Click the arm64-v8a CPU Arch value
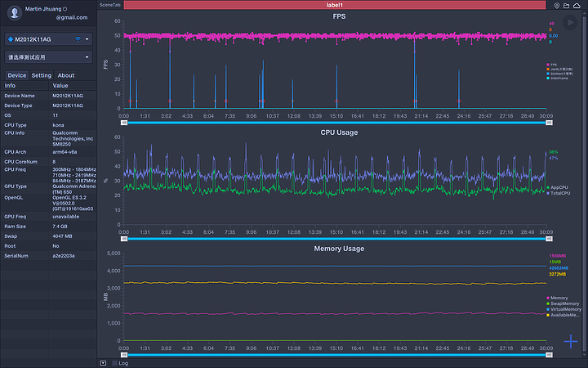Viewport: 588px width, 368px height. tap(65, 152)
